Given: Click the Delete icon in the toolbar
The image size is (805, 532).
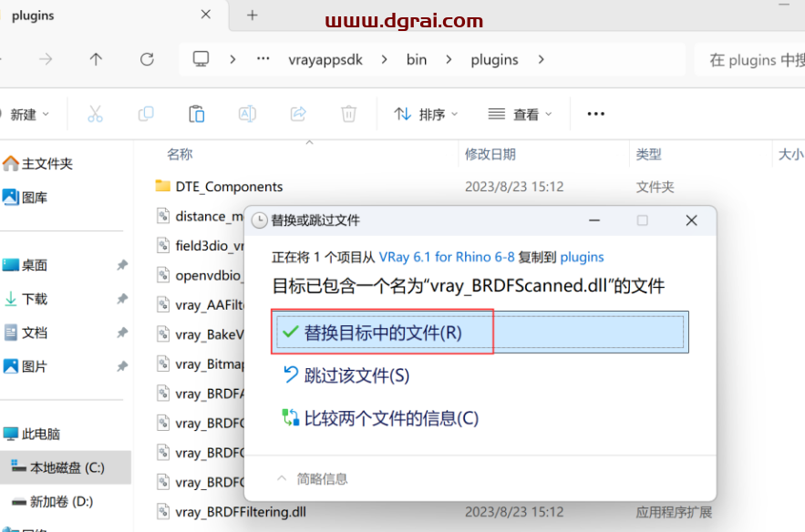Looking at the screenshot, I should click(347, 113).
